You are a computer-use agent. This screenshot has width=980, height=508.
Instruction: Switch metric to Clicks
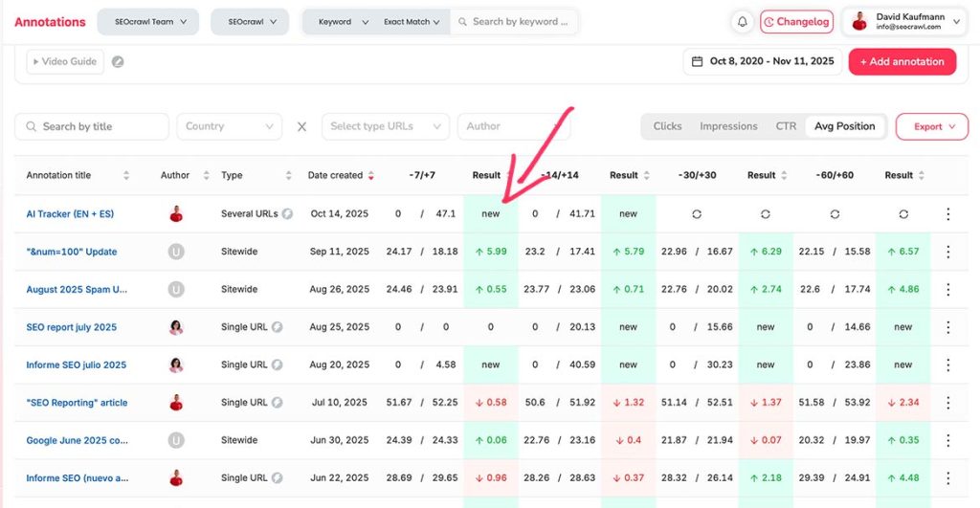pyautogui.click(x=667, y=126)
